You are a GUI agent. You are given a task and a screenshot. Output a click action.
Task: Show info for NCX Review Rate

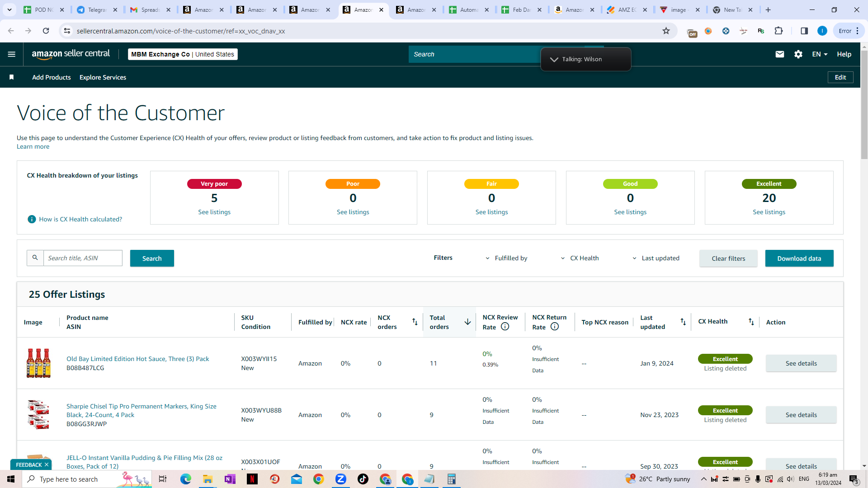click(x=505, y=327)
